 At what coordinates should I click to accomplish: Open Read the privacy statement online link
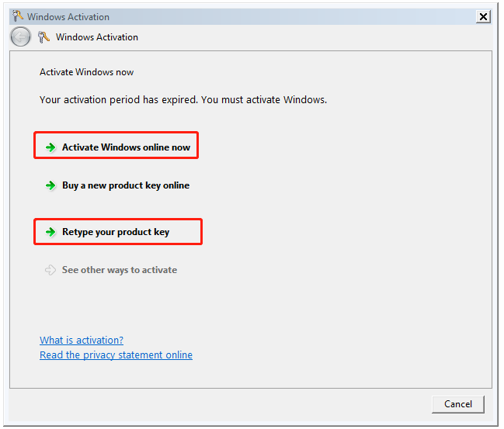116,355
